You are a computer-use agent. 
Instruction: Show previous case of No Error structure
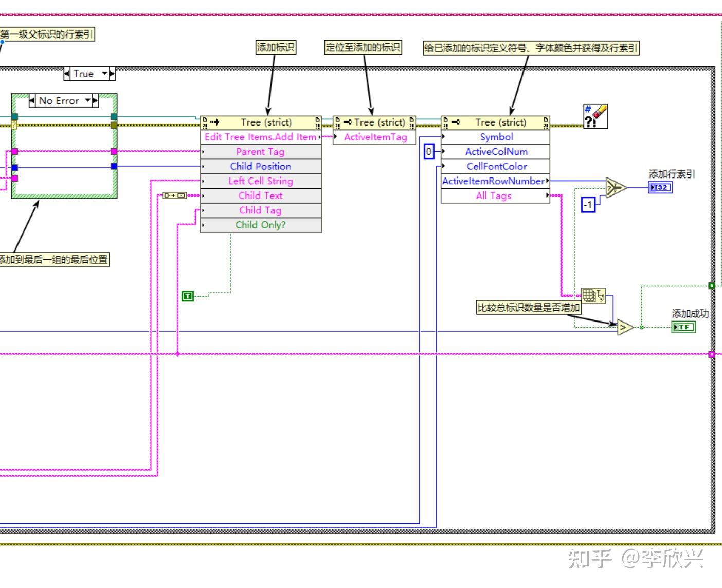(32, 101)
